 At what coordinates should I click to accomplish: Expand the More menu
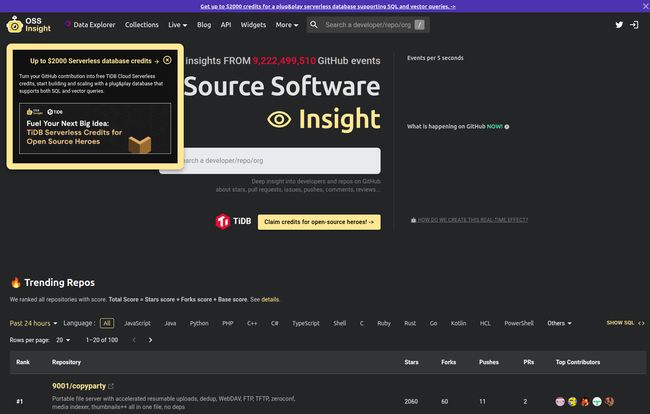pos(287,25)
